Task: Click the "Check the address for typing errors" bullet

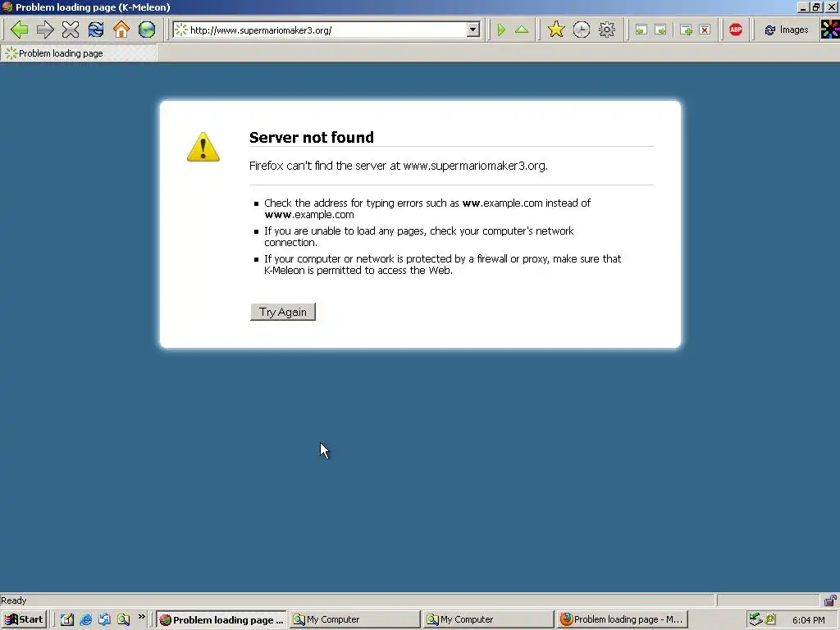Action: pos(427,209)
